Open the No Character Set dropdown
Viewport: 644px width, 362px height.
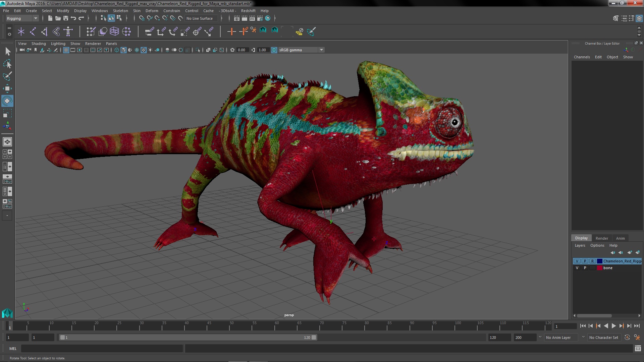[x=604, y=338]
